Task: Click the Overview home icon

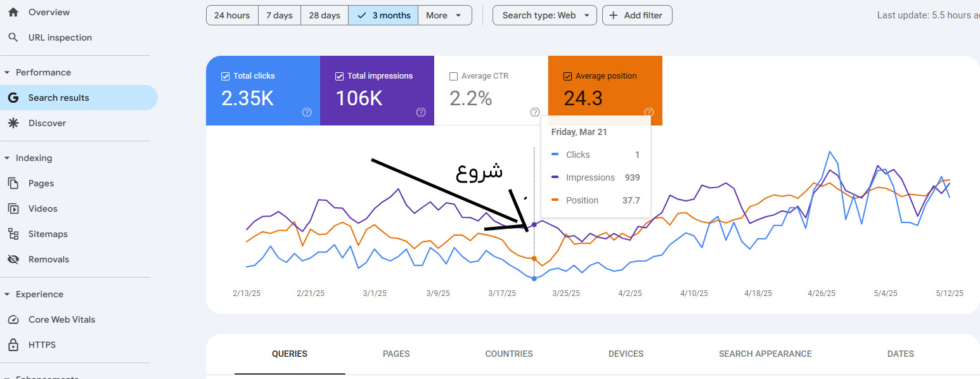Action: 13,12
